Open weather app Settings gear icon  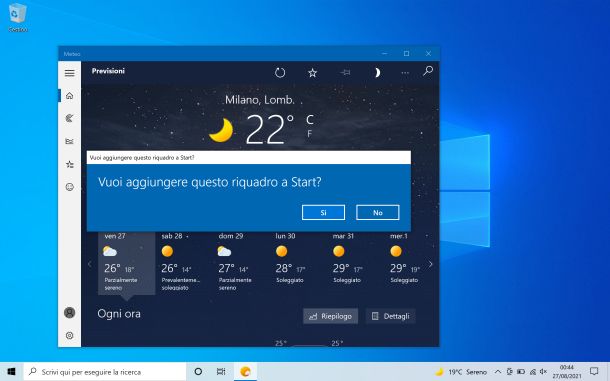(x=70, y=335)
